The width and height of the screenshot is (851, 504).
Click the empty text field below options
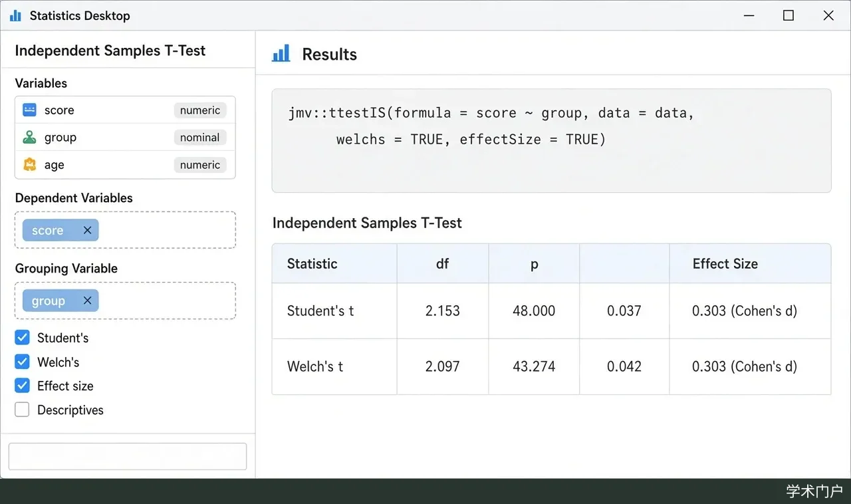pyautogui.click(x=128, y=457)
